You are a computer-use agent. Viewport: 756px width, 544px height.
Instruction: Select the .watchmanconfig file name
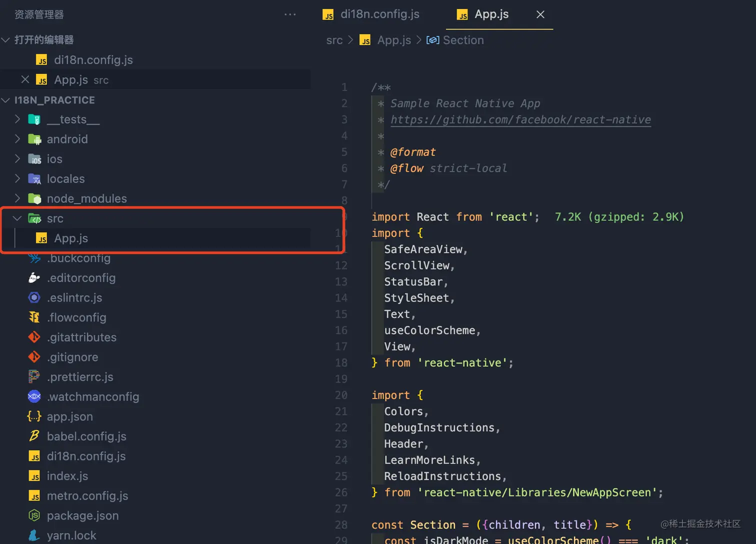(93, 397)
